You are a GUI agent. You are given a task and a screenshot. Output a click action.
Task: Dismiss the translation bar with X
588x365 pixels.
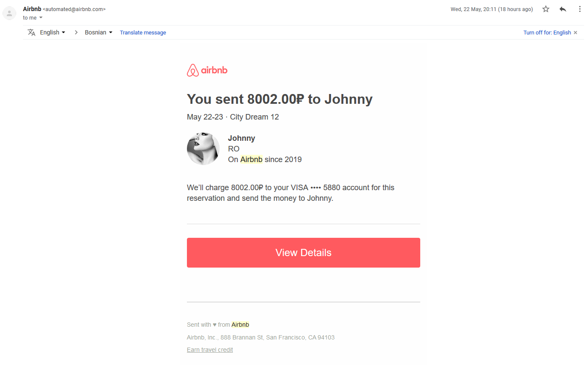tap(576, 33)
